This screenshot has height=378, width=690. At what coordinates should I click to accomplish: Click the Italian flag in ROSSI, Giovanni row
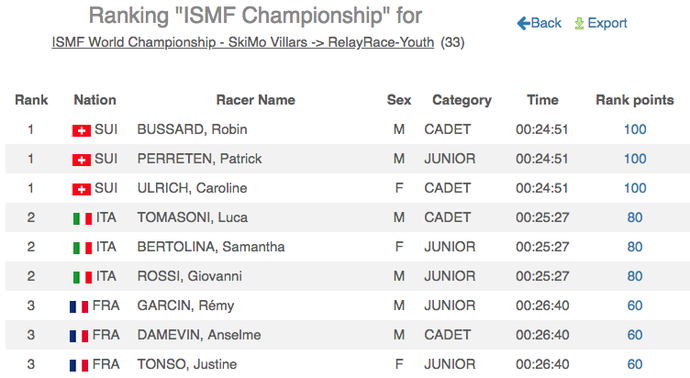pos(82,277)
